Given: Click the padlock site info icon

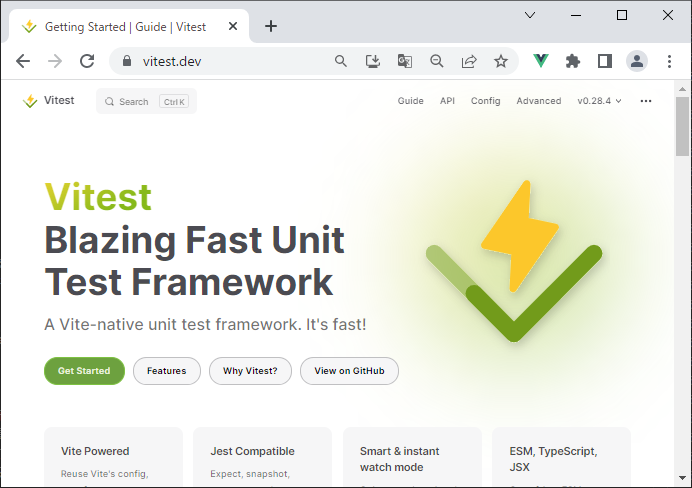Looking at the screenshot, I should (x=127, y=61).
